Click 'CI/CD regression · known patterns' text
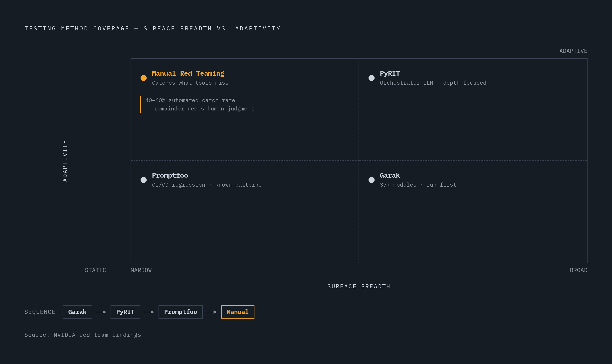The width and height of the screenshot is (612, 364). pyautogui.click(x=207, y=185)
